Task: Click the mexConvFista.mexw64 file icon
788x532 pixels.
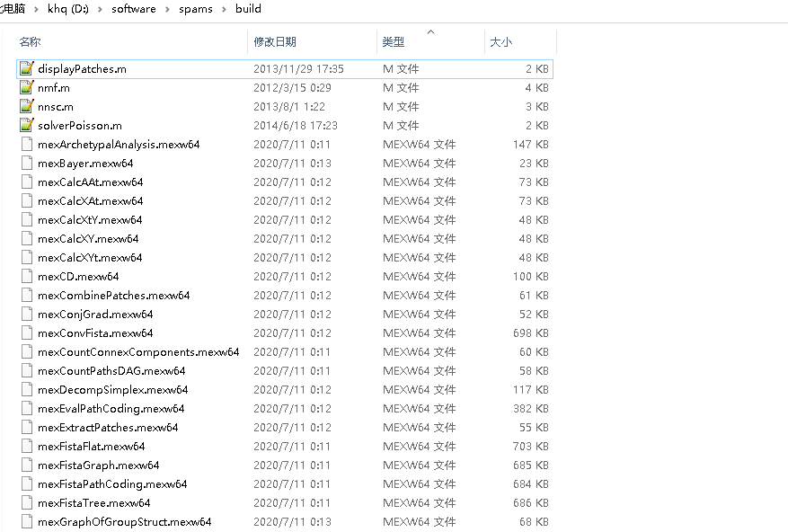Action: pos(27,332)
